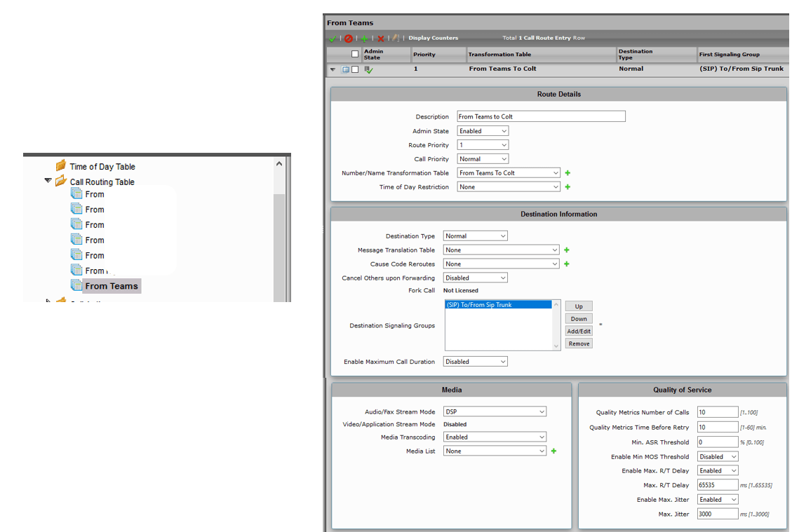Open the Time of Day Table tree node
The image size is (792, 532).
102,167
